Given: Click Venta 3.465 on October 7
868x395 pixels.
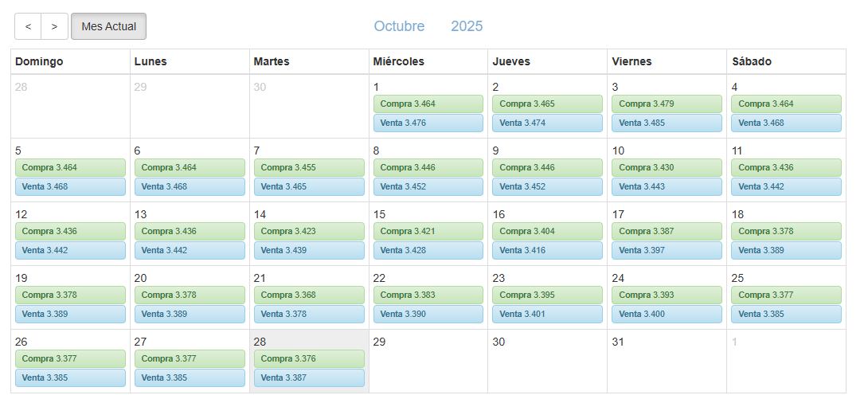Looking at the screenshot, I should click(x=309, y=186).
